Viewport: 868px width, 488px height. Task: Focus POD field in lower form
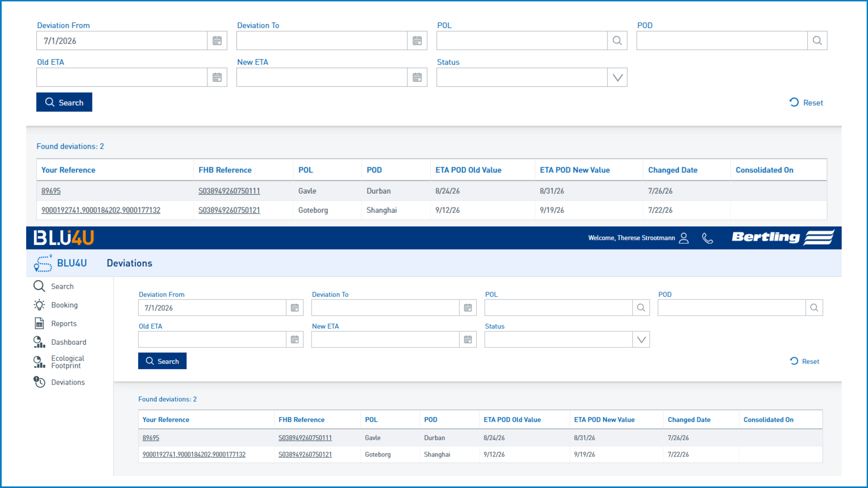[x=732, y=308]
